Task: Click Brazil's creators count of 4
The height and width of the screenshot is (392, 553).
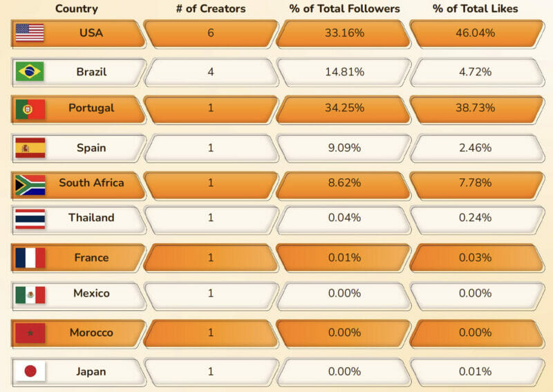Action: point(211,71)
